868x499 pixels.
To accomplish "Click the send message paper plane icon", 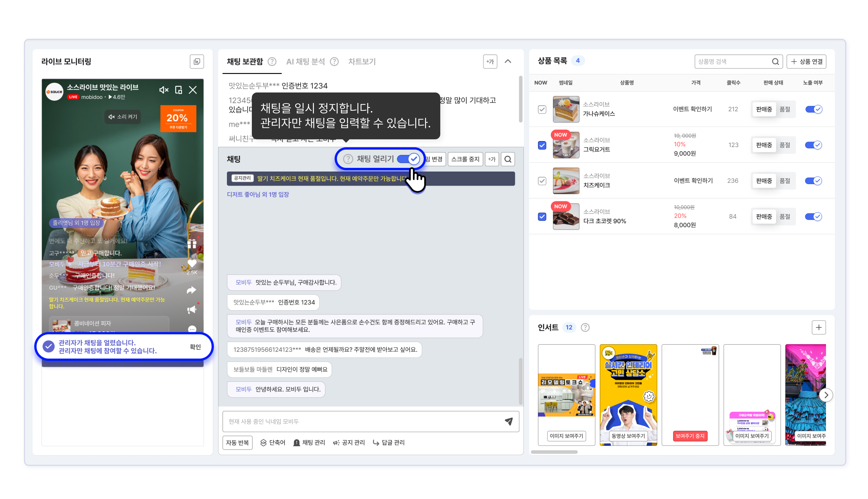I will click(509, 421).
